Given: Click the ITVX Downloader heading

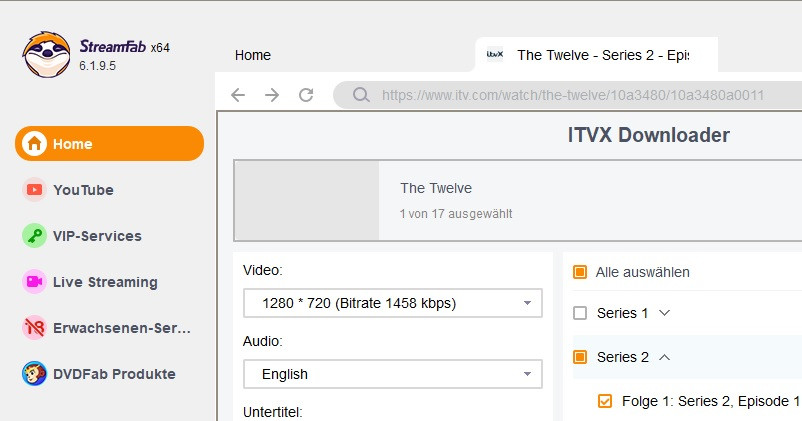Looking at the screenshot, I should click(649, 135).
